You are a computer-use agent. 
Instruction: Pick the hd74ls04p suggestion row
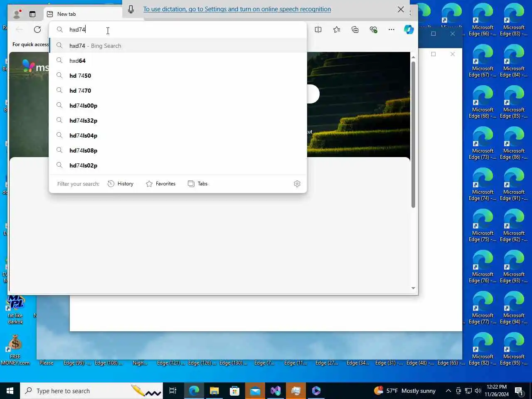click(178, 135)
